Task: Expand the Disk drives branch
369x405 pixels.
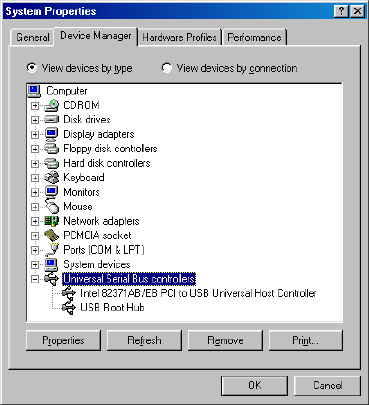Action: pos(35,120)
